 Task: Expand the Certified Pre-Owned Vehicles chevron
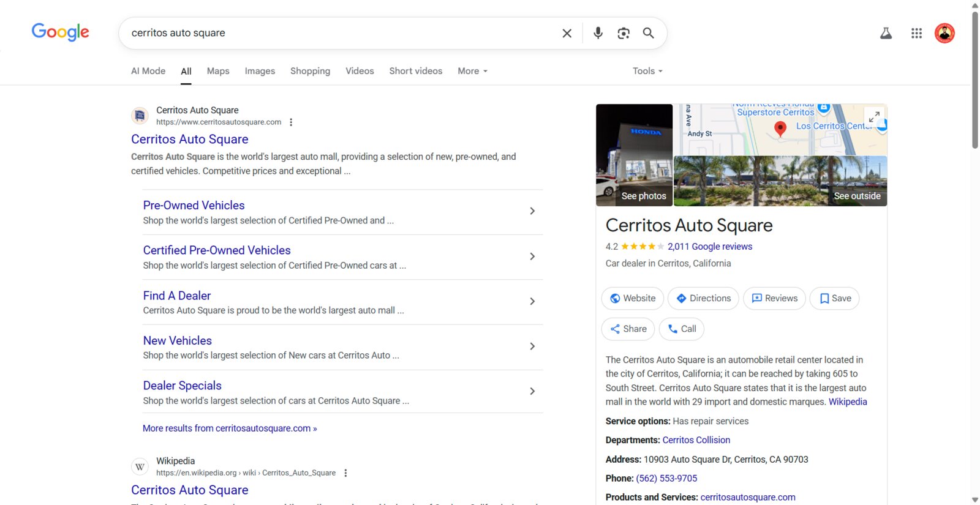point(532,256)
